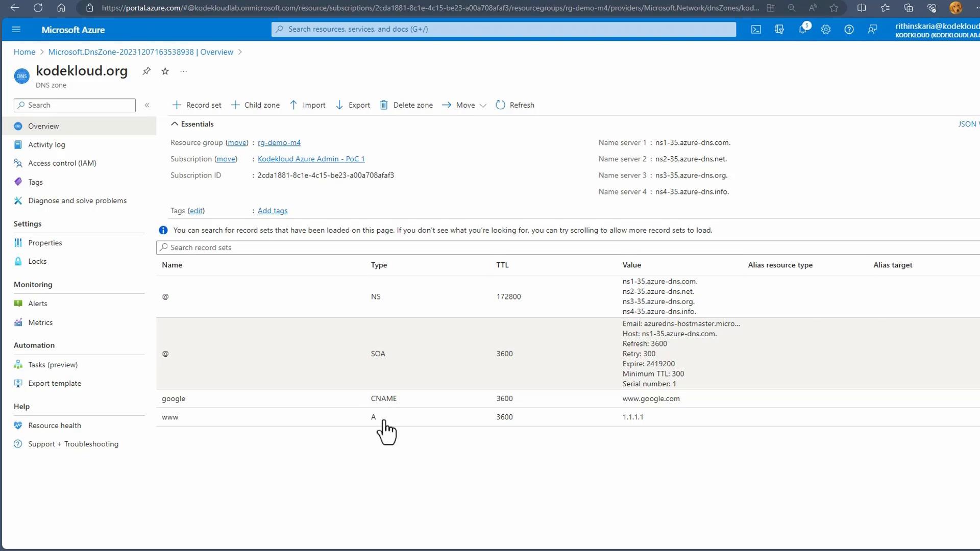The width and height of the screenshot is (980, 551).
Task: Collapse the left navigation pane with the double chevron
Action: pos(147,105)
